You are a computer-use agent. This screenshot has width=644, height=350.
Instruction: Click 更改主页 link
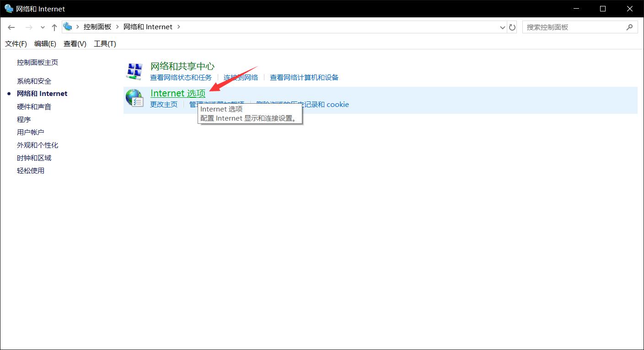[x=164, y=105]
